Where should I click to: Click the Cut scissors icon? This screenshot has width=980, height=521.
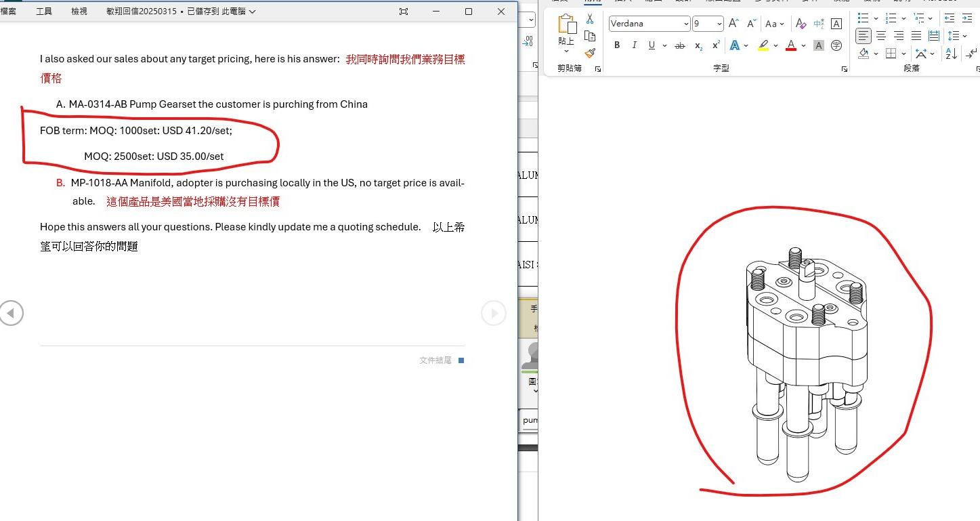(x=590, y=19)
